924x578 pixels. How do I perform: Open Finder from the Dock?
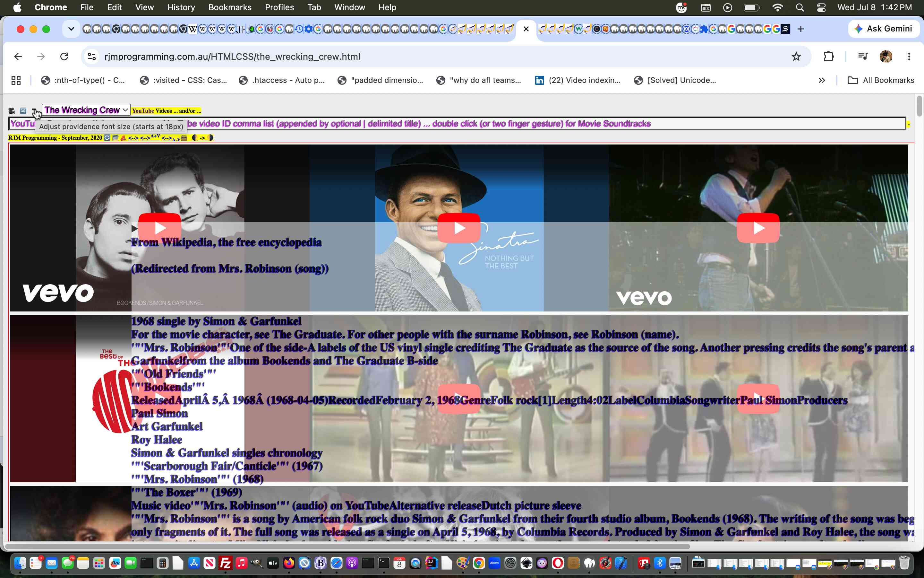click(20, 563)
